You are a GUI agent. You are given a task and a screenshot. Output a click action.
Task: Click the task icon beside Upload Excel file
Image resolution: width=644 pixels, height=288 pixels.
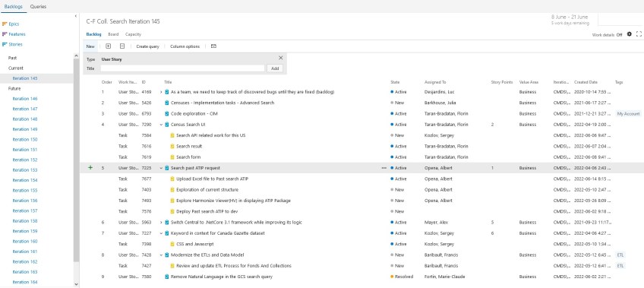point(172,179)
